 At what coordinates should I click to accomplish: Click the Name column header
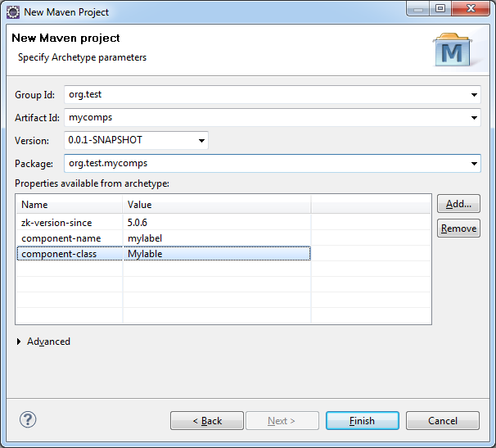click(70, 205)
